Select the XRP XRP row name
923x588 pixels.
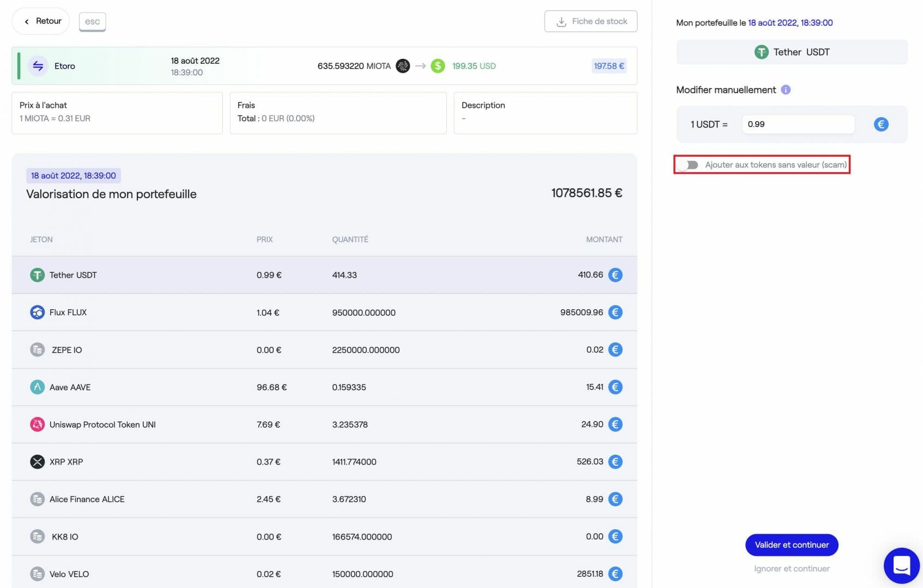coord(66,462)
